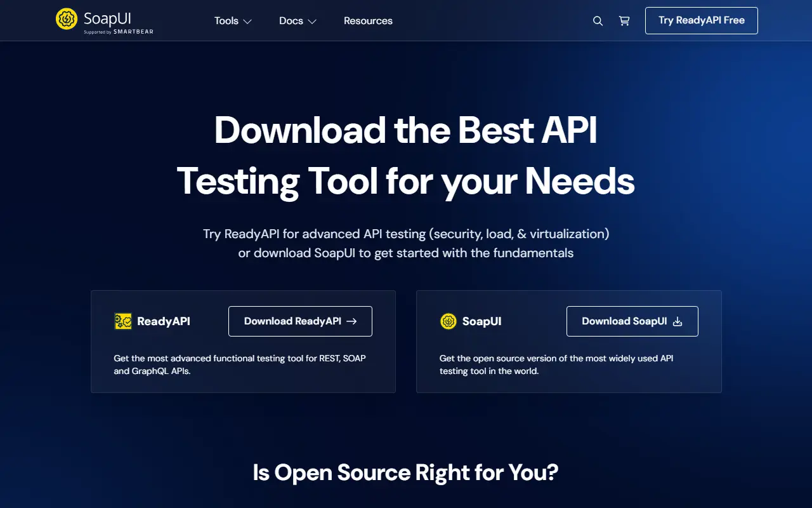Image resolution: width=812 pixels, height=508 pixels.
Task: Click the Download ReadyAPI button
Action: [x=300, y=321]
